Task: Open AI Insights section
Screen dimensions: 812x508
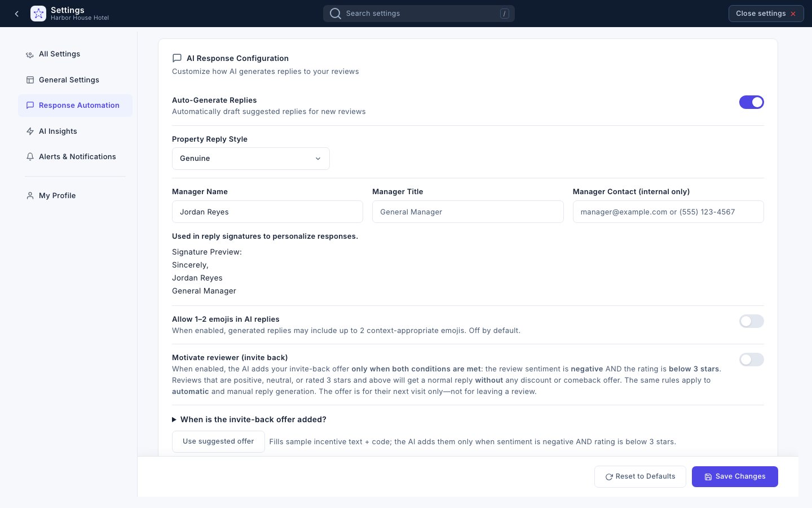Action: coord(76,132)
